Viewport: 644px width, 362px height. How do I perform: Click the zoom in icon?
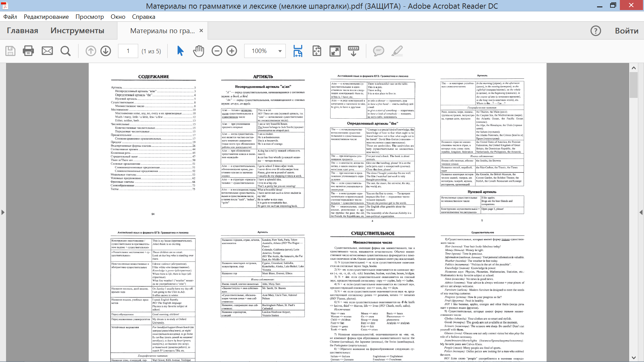231,51
